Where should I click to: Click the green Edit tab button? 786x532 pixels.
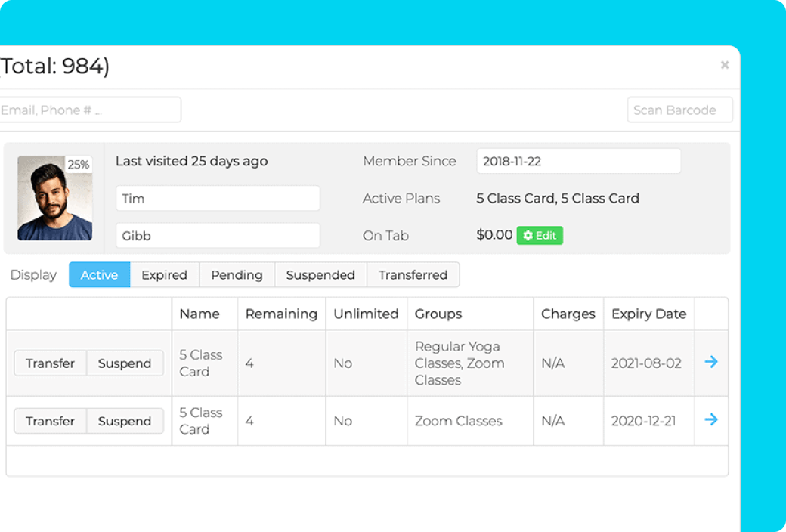540,235
